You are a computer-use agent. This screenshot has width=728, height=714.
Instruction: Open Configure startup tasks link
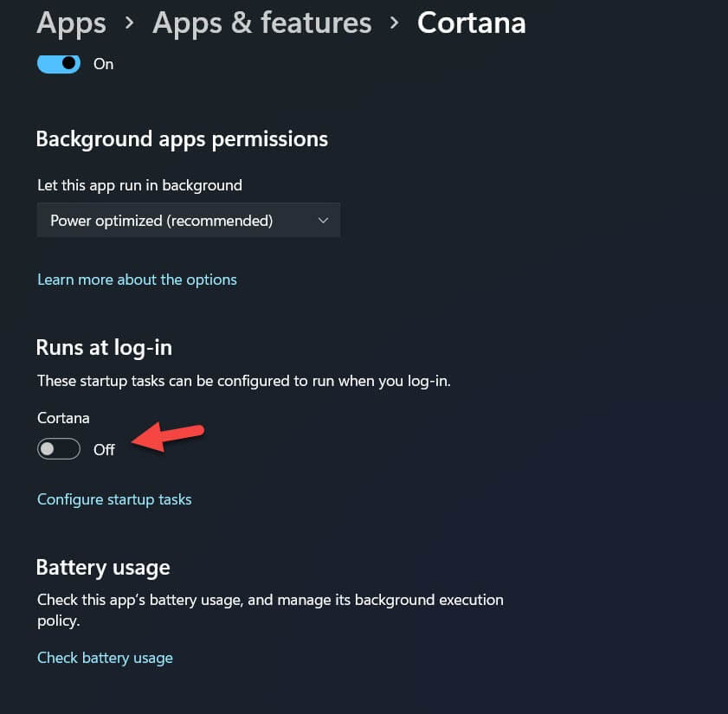(x=114, y=499)
